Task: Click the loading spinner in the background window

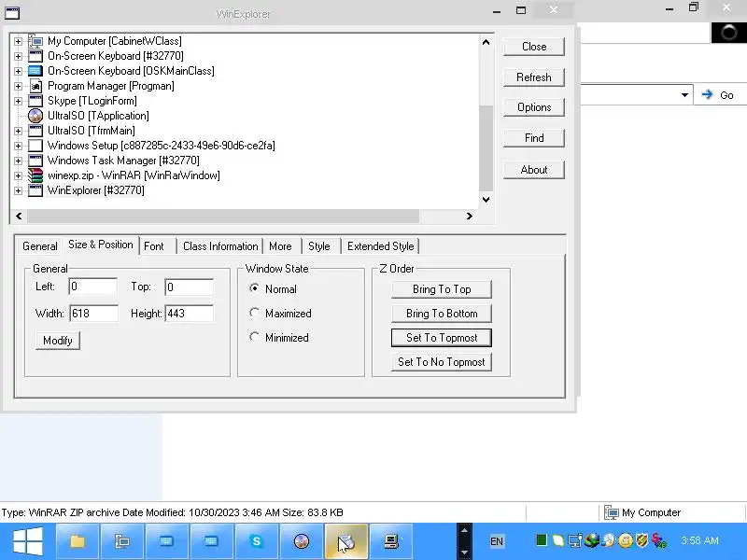Action: point(729,33)
